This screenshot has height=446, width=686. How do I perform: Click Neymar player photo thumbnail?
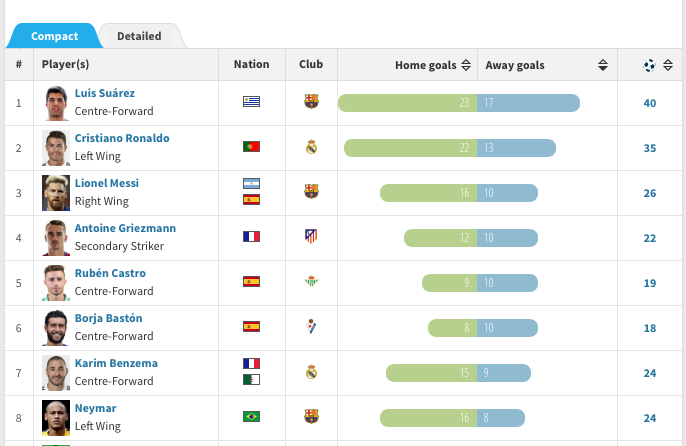pyautogui.click(x=56, y=416)
